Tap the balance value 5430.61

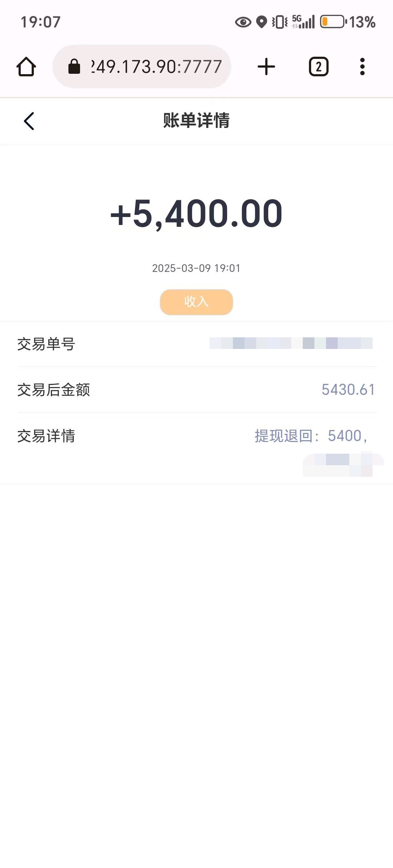click(348, 390)
